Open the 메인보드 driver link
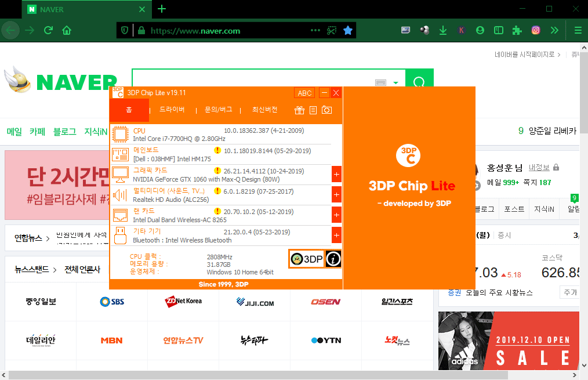Image resolution: width=588 pixels, height=380 pixels. click(x=146, y=150)
